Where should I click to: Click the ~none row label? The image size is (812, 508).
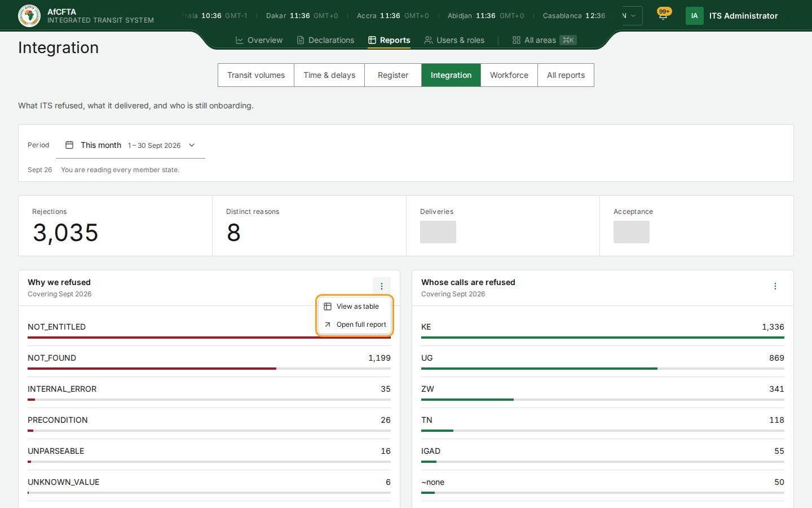click(433, 482)
